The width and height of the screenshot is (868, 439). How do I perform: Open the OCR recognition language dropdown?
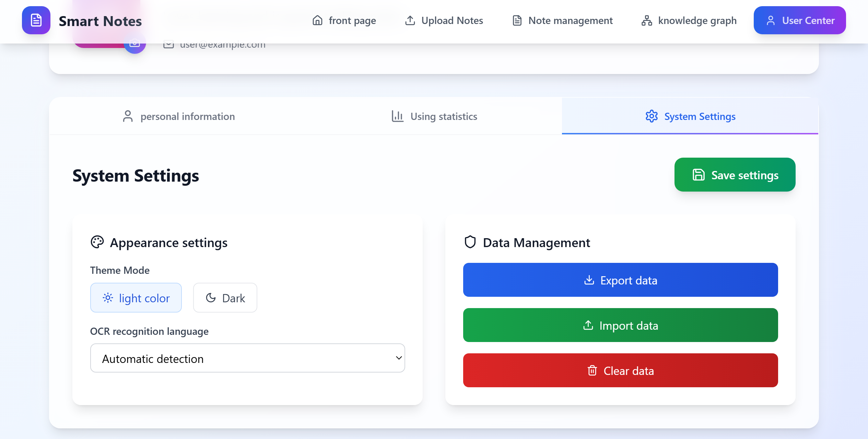[247, 358]
